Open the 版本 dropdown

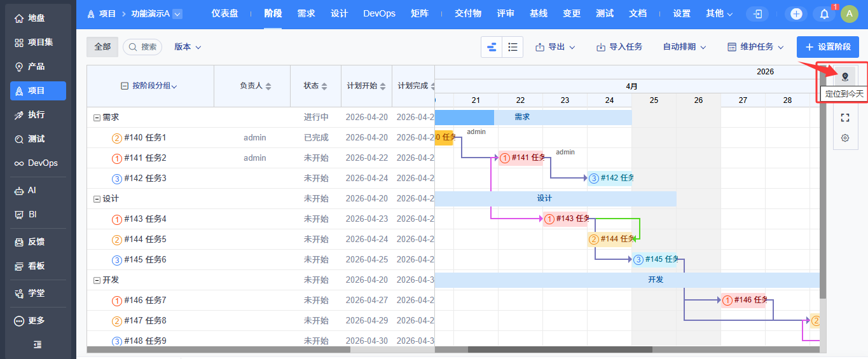(188, 47)
